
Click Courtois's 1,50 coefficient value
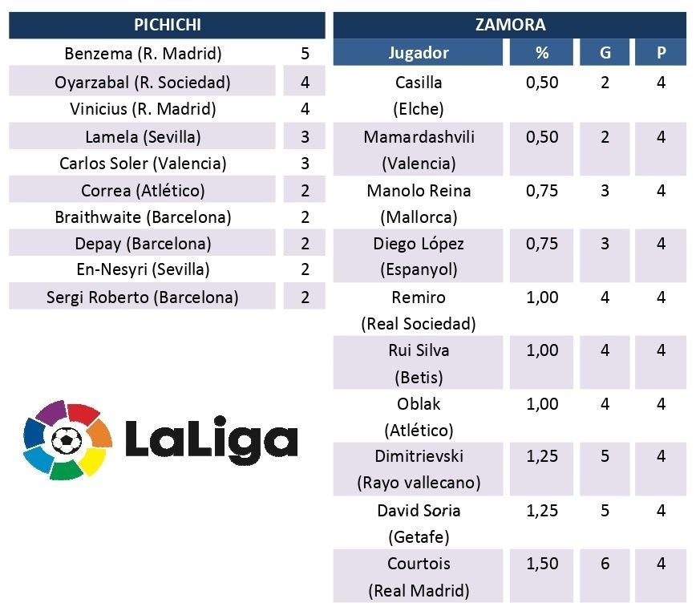[542, 564]
